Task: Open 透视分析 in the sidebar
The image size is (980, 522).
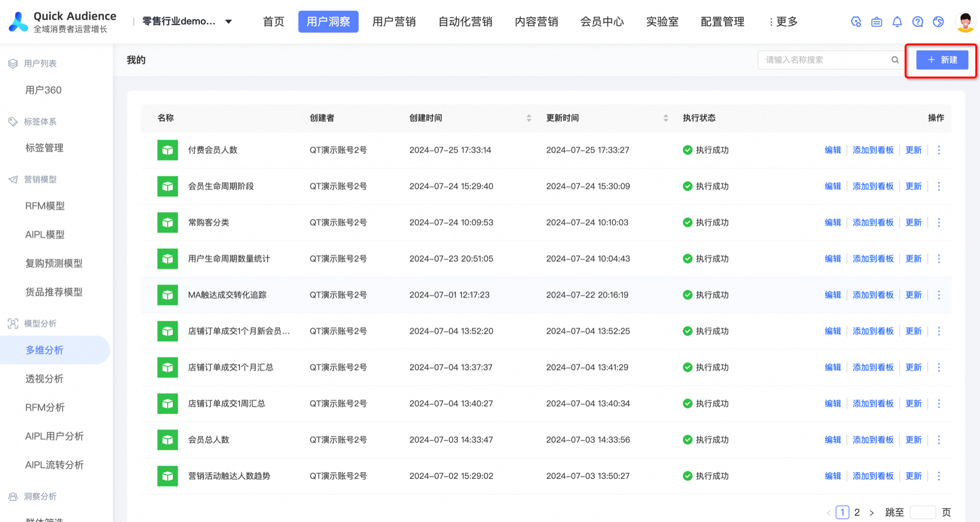Action: pyautogui.click(x=44, y=379)
